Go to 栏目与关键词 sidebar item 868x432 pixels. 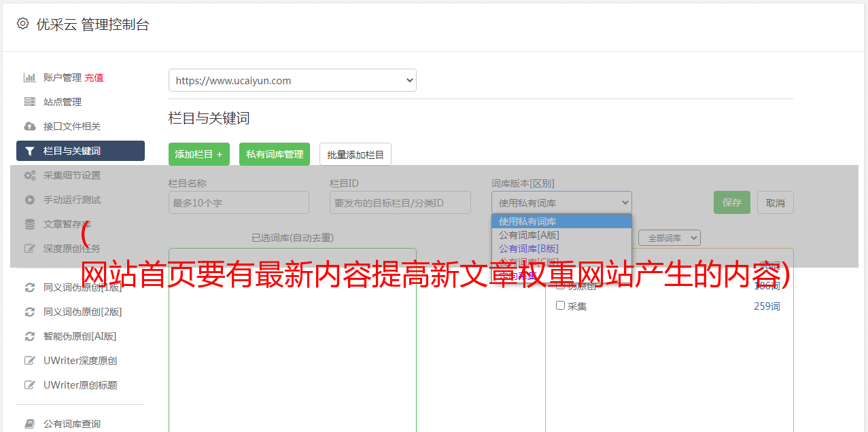[x=80, y=151]
